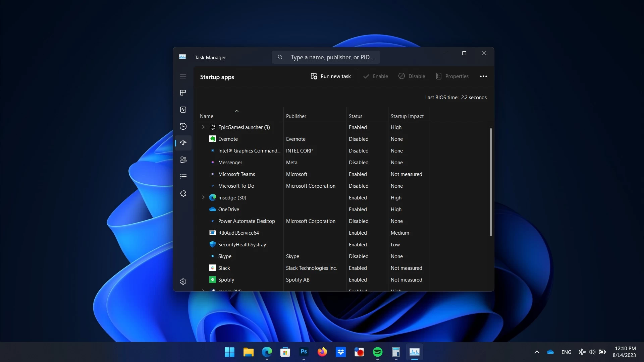Expand the EpicGamesLauncher (3) group
This screenshot has width=644, height=362.
click(x=203, y=127)
